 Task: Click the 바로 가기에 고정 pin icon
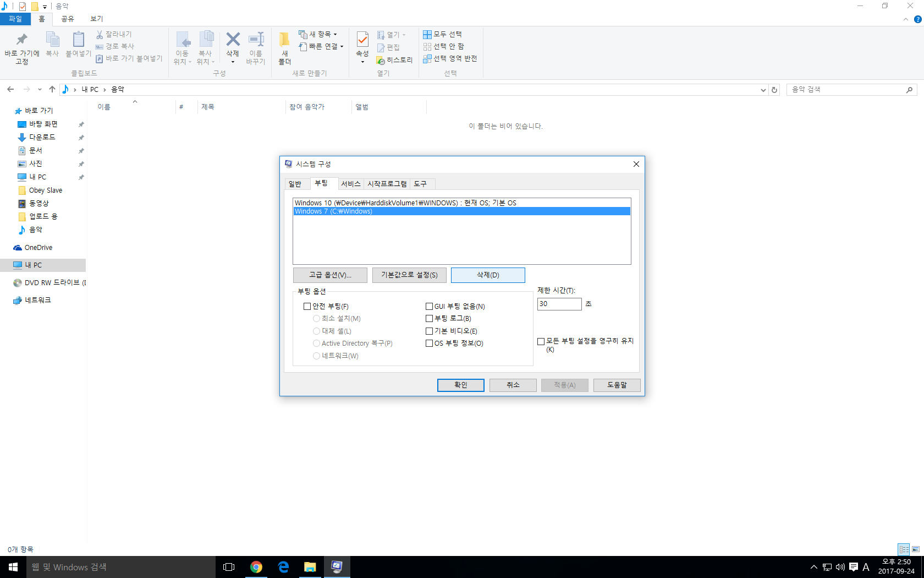[21, 40]
